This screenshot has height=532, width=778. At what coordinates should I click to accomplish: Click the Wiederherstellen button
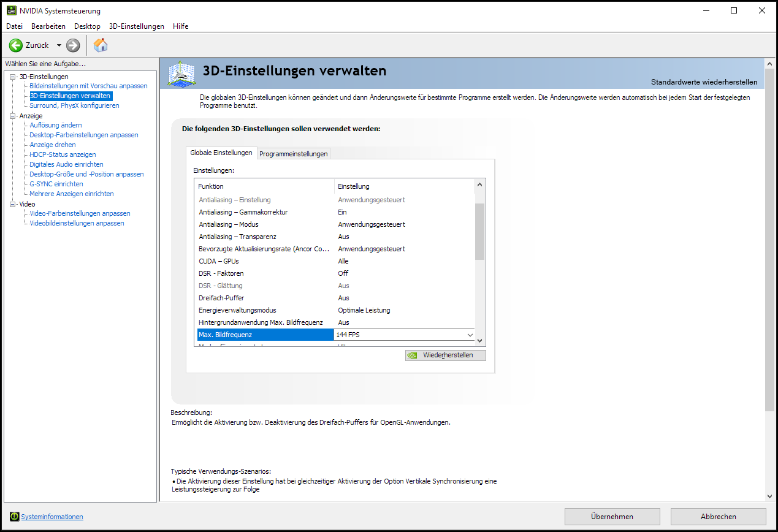coord(446,355)
